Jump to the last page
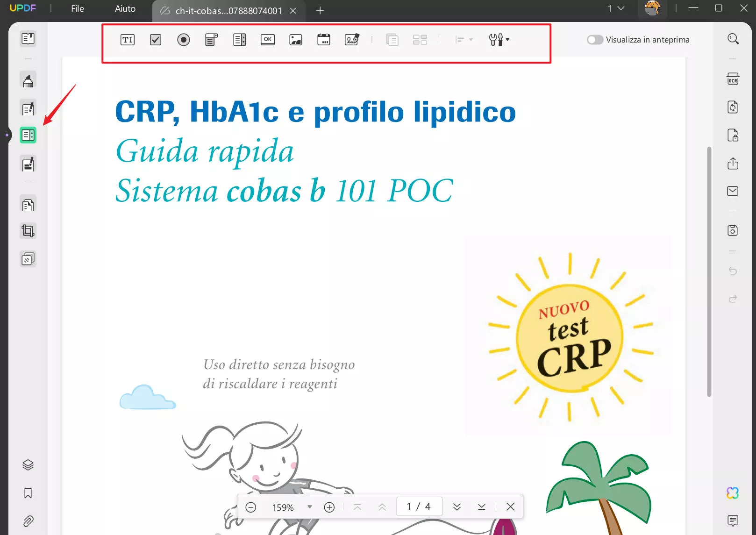756x535 pixels. tap(482, 507)
